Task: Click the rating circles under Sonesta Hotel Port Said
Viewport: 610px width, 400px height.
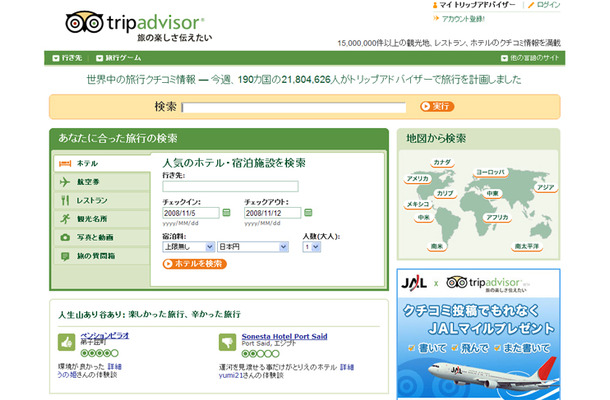Action: 261,354
